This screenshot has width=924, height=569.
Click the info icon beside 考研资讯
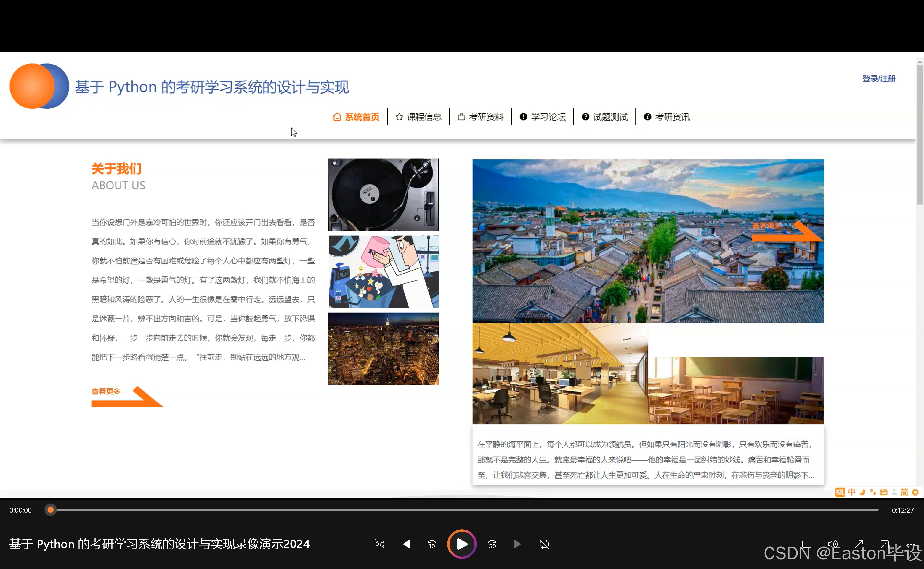point(647,117)
